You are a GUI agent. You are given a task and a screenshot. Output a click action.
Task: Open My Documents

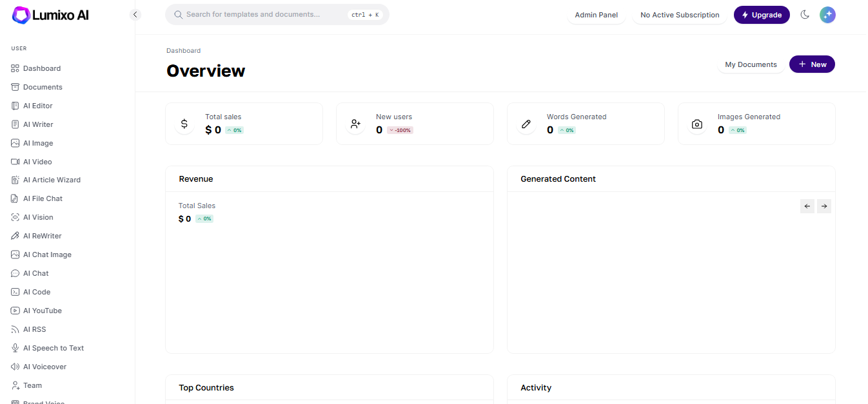[x=751, y=64]
